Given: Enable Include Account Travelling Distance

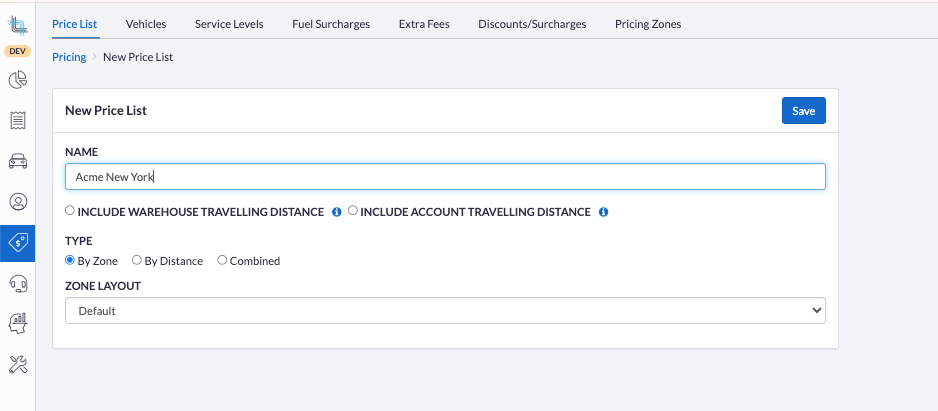Looking at the screenshot, I should tap(353, 211).
